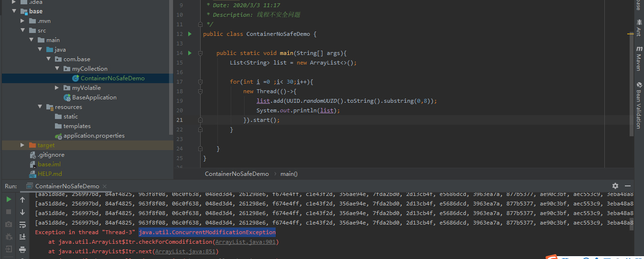
Task: Open the Ant tool window
Action: pos(639,28)
